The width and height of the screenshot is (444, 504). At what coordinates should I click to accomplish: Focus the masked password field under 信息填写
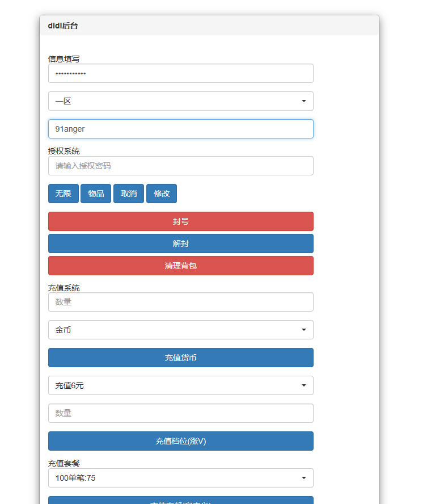point(180,73)
